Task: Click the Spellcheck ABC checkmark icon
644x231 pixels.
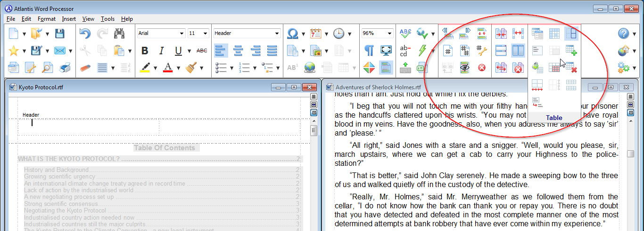Action: click(x=405, y=34)
